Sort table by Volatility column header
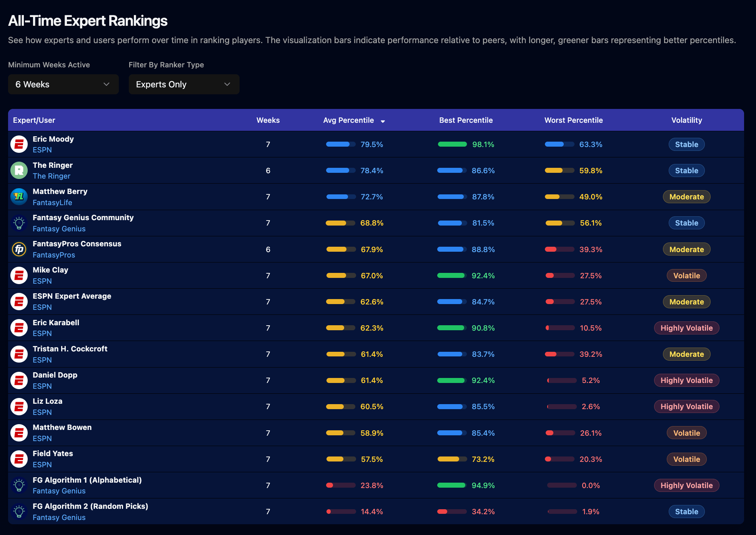 pyautogui.click(x=686, y=120)
